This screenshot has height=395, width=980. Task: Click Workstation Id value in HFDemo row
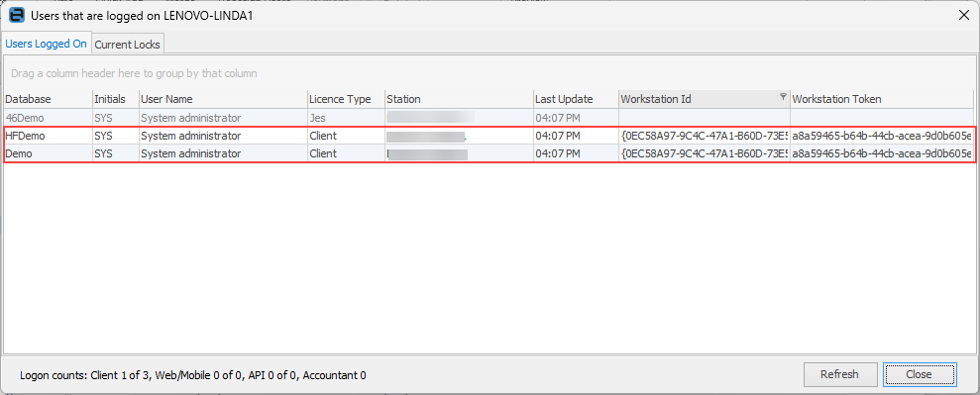point(705,136)
